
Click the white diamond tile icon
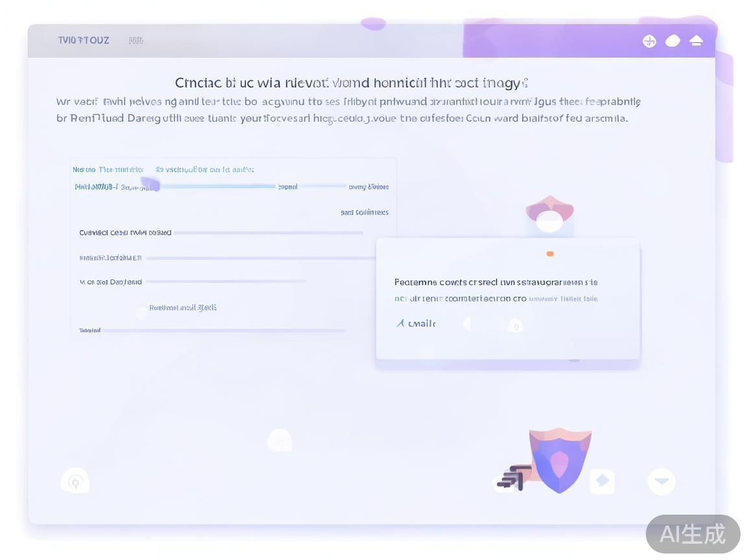click(x=602, y=480)
